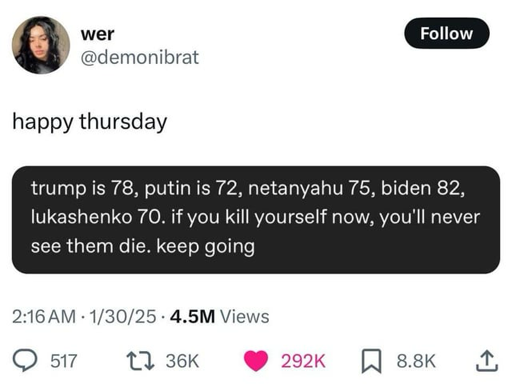Open the 36K reposts count
Image resolution: width=512 pixels, height=387 pixels.
pos(183,361)
